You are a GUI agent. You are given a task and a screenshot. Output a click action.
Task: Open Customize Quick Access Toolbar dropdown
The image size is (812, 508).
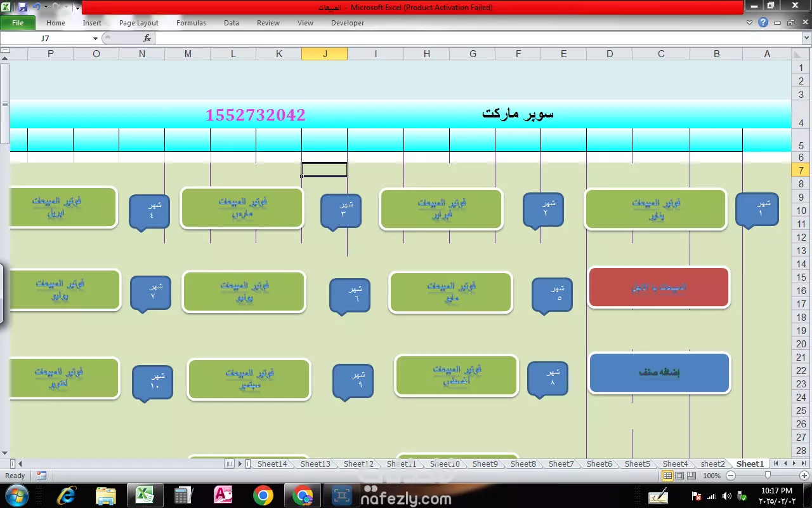pyautogui.click(x=77, y=8)
